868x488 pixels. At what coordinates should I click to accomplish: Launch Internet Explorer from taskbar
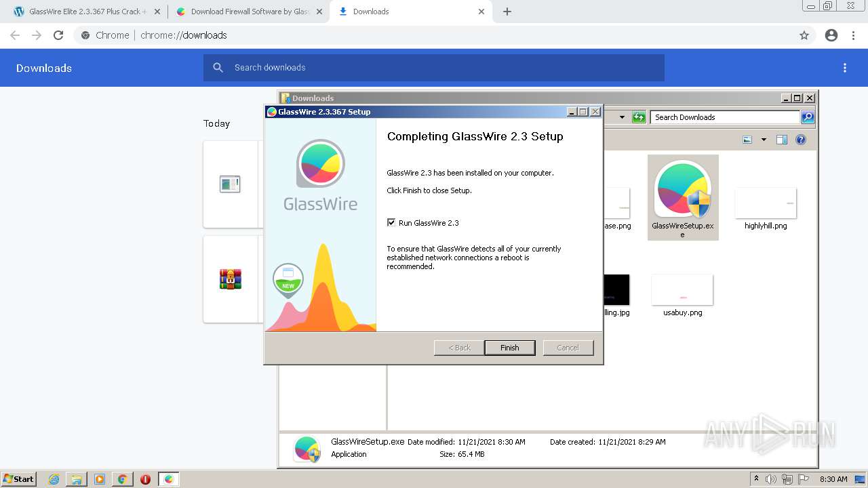click(54, 479)
